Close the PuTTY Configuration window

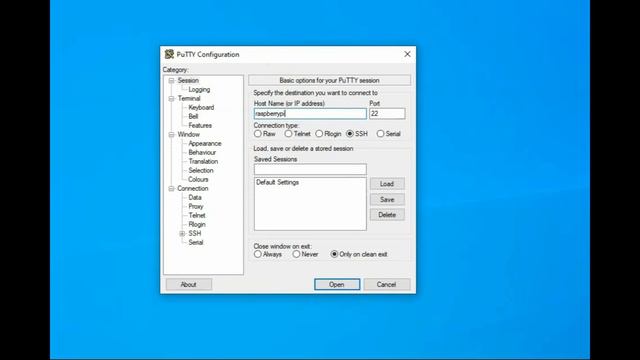coord(407,54)
